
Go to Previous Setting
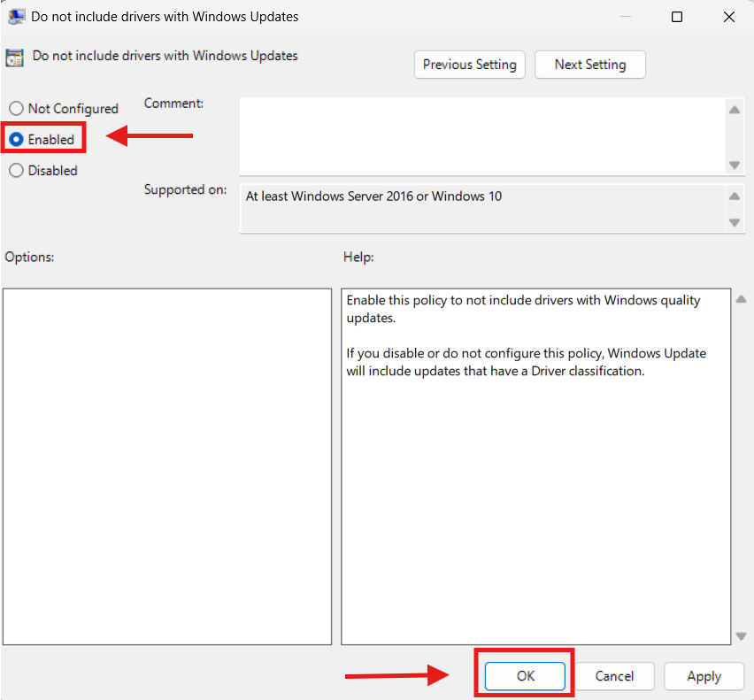point(469,65)
